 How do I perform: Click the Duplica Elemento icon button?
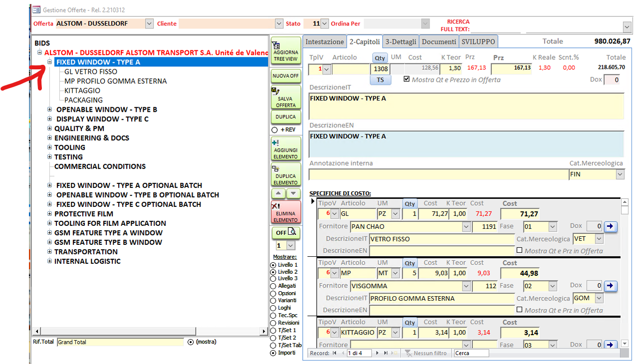(286, 175)
